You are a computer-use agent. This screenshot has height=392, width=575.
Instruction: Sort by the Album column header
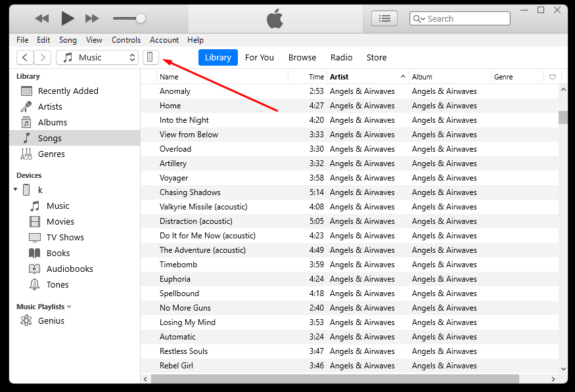coord(450,77)
